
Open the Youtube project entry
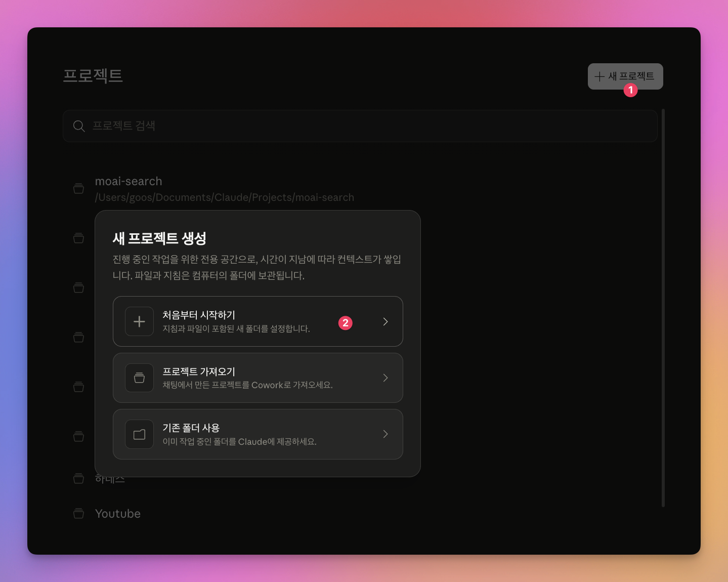(118, 513)
